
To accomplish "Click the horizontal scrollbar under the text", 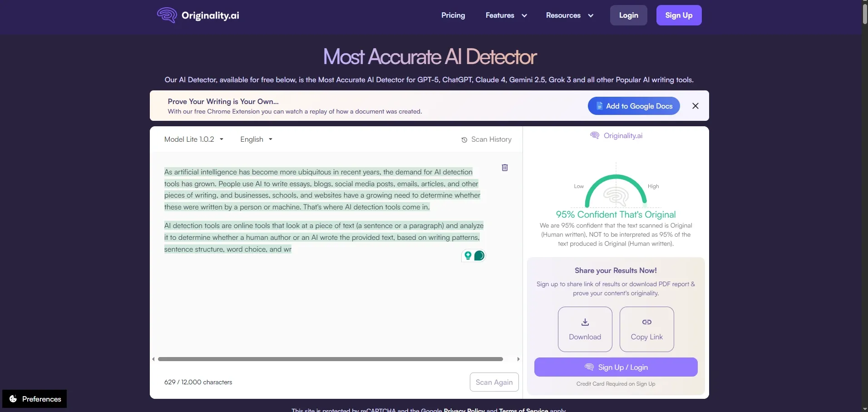I will click(x=330, y=359).
